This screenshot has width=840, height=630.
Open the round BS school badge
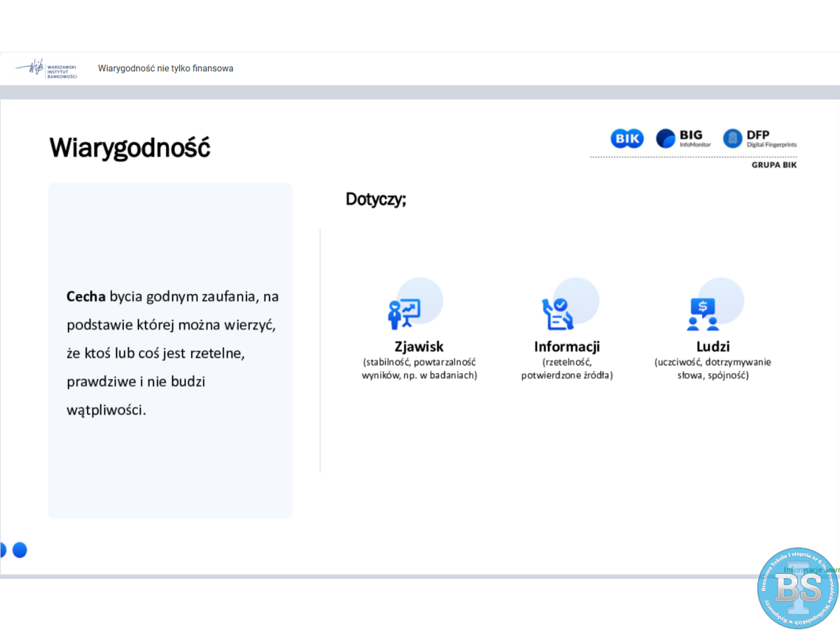[x=797, y=588]
